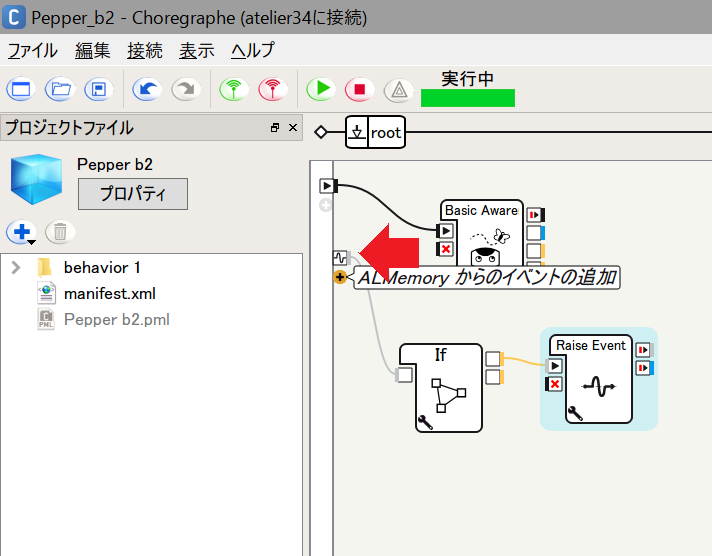Viewport: 712px width, 556px height.
Task: Click Basic Awareness onStart play input
Action: click(x=445, y=231)
